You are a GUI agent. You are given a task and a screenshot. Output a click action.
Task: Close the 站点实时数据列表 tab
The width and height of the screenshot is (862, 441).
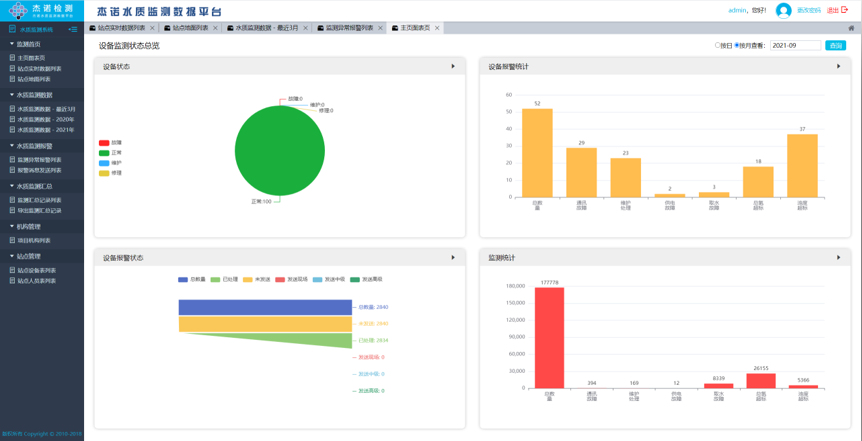click(152, 28)
